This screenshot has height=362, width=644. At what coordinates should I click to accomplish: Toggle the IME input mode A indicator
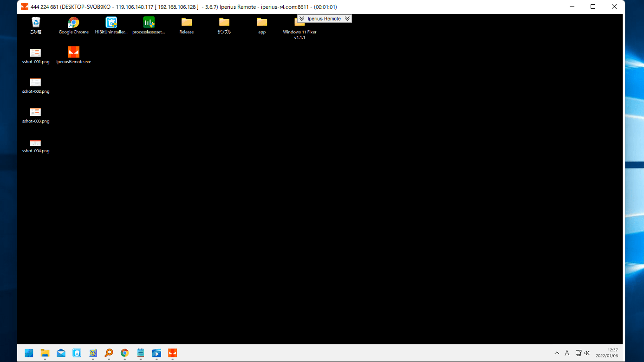[567, 353]
